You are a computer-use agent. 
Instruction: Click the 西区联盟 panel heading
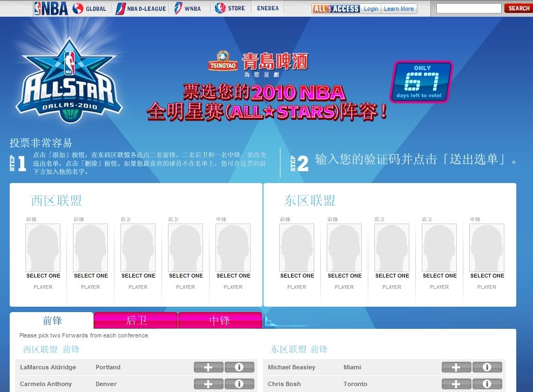(56, 201)
